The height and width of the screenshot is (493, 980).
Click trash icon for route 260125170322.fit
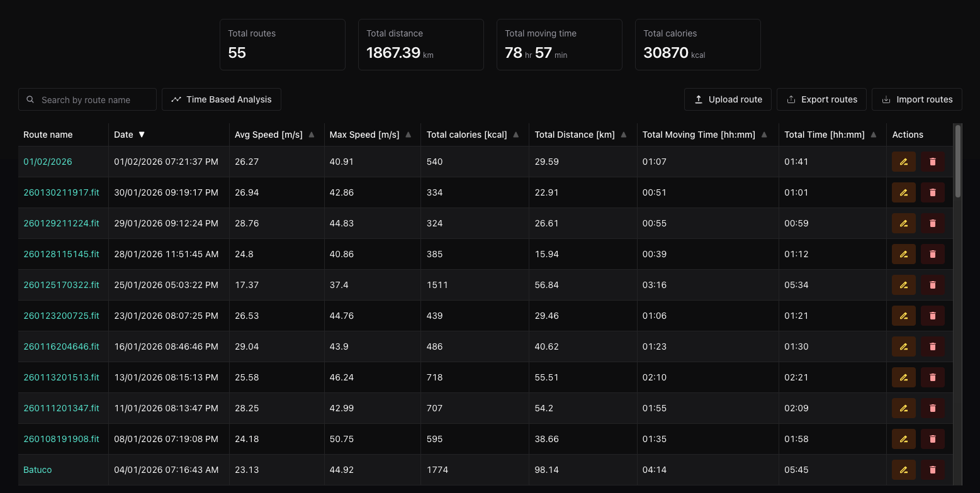point(933,285)
